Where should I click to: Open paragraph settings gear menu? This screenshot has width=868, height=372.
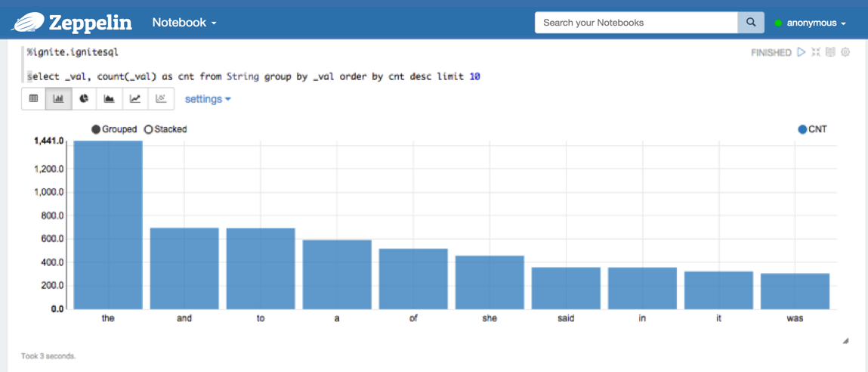pos(845,53)
